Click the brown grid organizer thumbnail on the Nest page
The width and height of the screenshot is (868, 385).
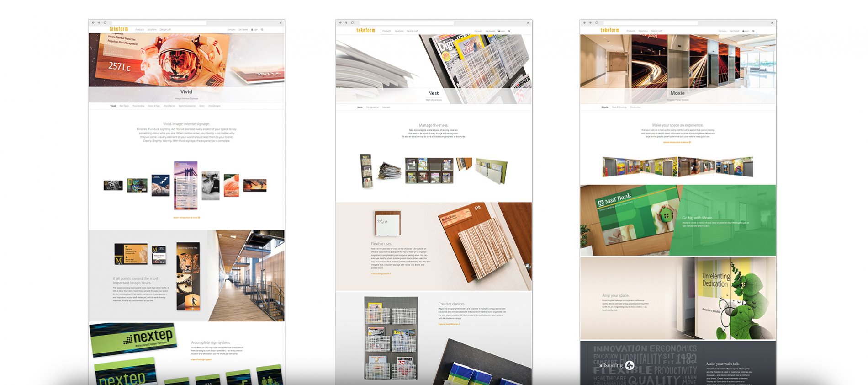coord(429,171)
